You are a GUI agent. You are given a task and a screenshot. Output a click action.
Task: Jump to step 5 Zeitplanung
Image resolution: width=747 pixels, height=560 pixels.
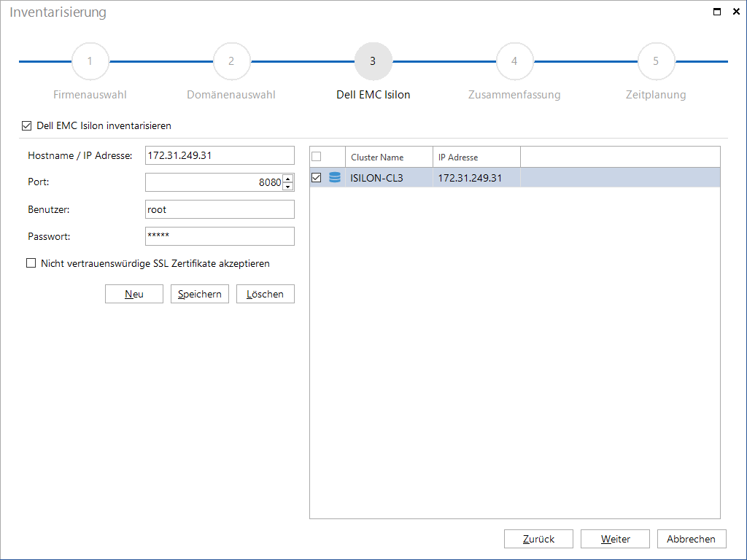(656, 61)
